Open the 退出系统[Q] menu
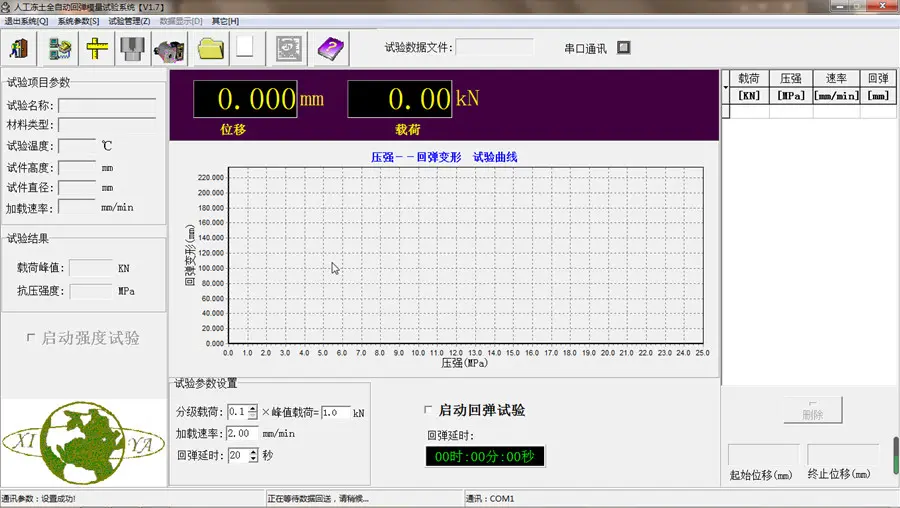 [26, 21]
